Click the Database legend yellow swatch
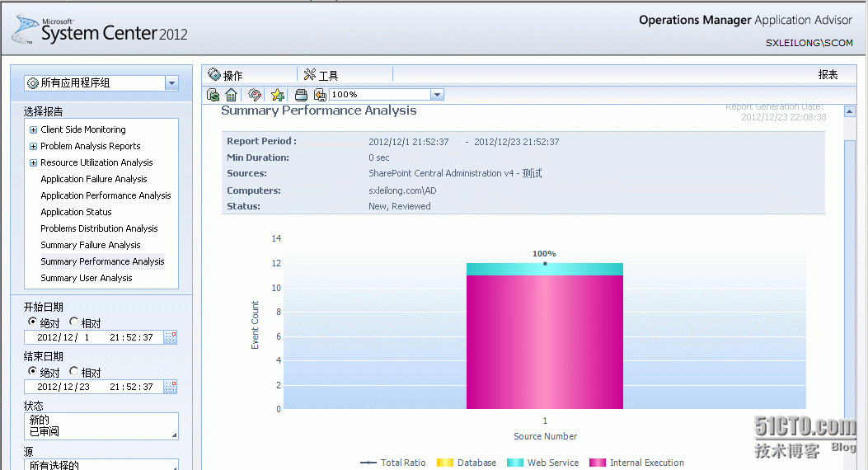This screenshot has width=868, height=470. pyautogui.click(x=444, y=463)
